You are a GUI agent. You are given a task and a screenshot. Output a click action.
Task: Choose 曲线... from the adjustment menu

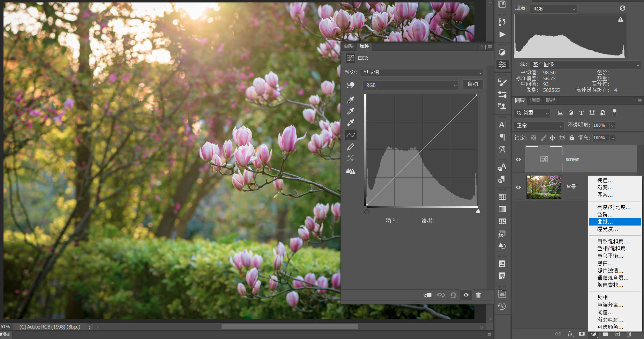(615, 222)
